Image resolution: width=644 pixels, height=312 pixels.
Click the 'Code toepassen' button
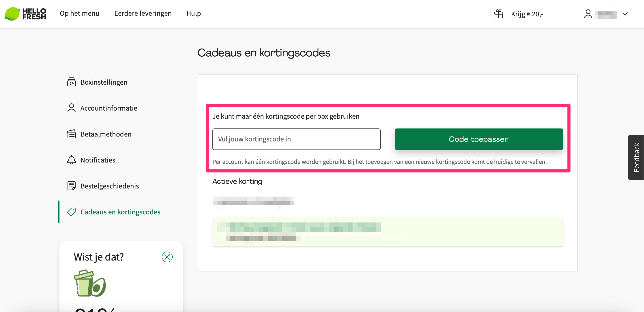[x=479, y=139]
